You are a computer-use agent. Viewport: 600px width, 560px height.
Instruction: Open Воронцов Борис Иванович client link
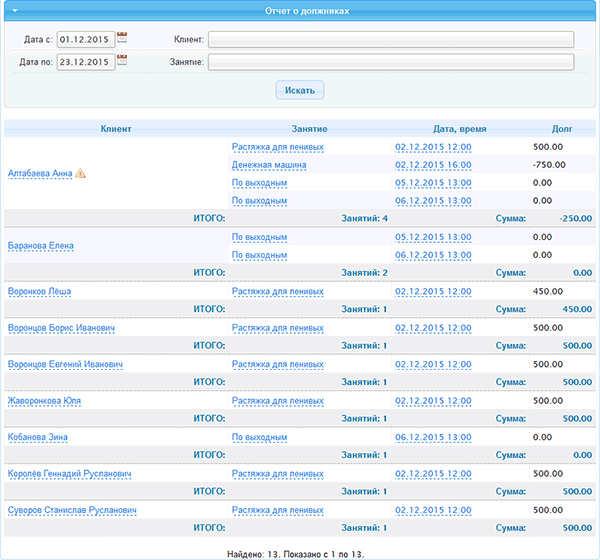(61, 328)
